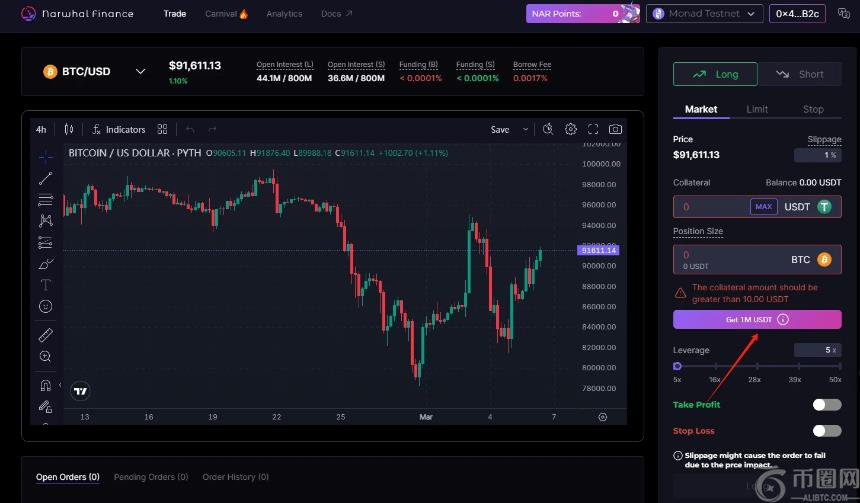Open the Monad Testnet network dropdown
The width and height of the screenshot is (860, 503).
(702, 13)
